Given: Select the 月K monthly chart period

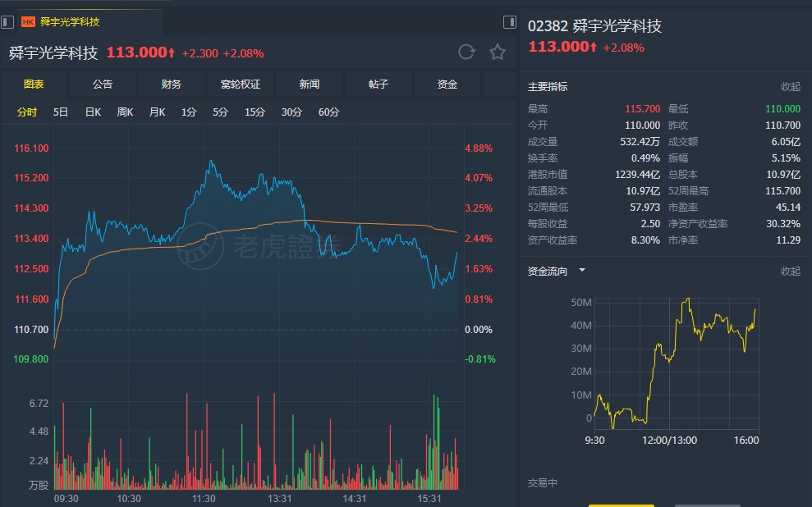Looking at the screenshot, I should click(157, 112).
